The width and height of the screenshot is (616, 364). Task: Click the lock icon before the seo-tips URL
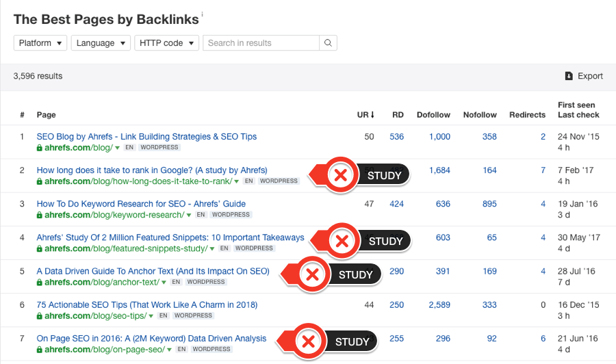39,315
